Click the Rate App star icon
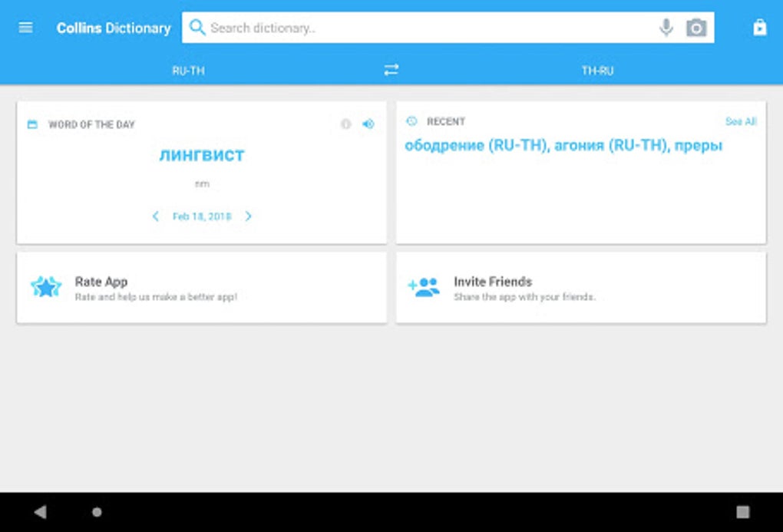Viewport: 783px width, 532px height. point(46,287)
